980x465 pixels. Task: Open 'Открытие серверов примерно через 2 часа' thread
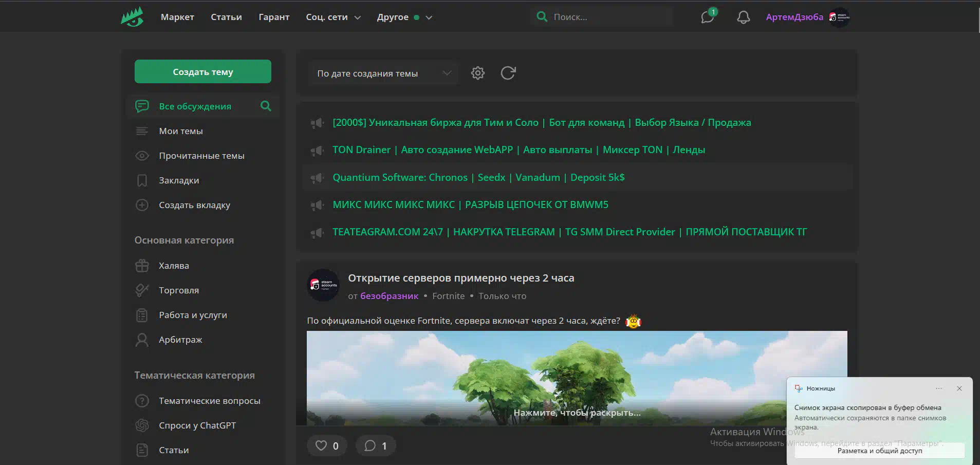click(461, 278)
